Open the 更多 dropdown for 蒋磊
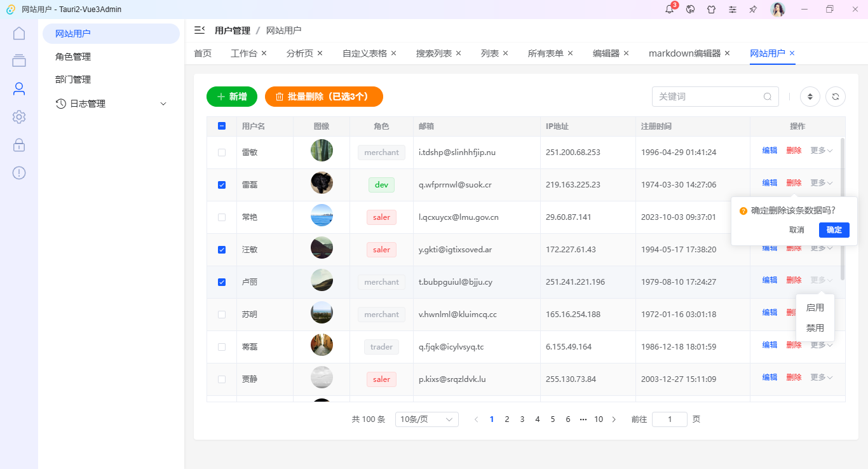 point(820,344)
